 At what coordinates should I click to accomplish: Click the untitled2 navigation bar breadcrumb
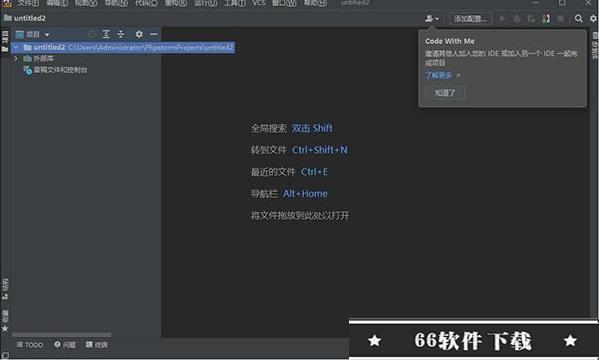(x=25, y=18)
